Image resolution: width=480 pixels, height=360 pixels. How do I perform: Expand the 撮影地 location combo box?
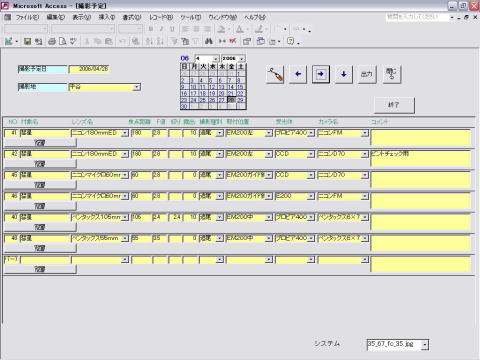pyautogui.click(x=137, y=87)
